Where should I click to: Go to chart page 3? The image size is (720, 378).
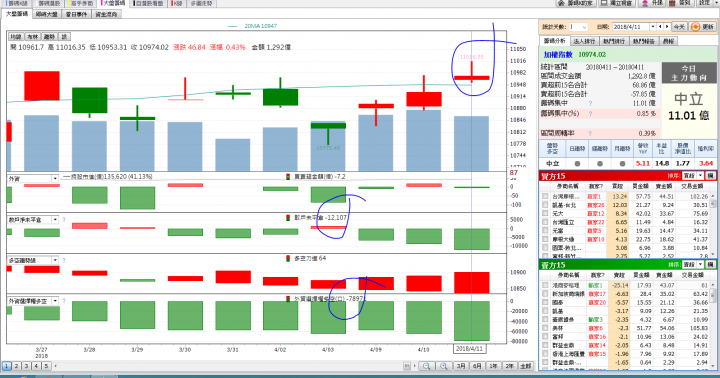26,366
